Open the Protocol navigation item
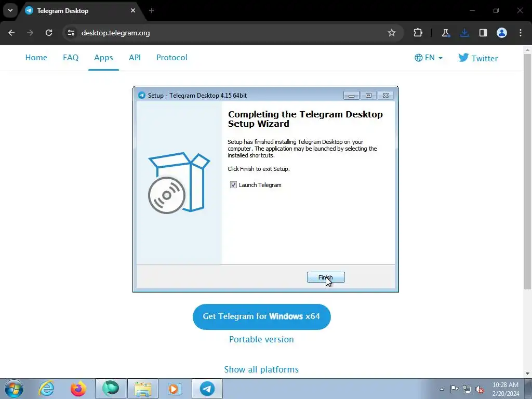 coord(171,58)
